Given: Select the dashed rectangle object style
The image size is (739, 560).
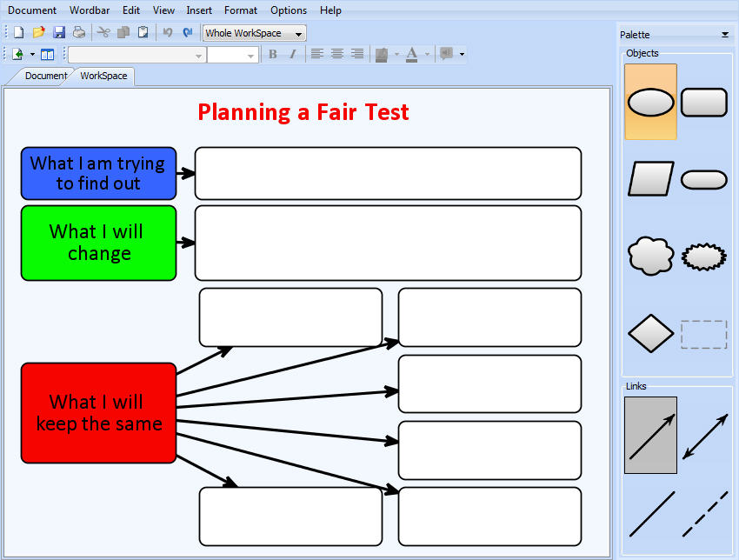Looking at the screenshot, I should click(x=704, y=334).
